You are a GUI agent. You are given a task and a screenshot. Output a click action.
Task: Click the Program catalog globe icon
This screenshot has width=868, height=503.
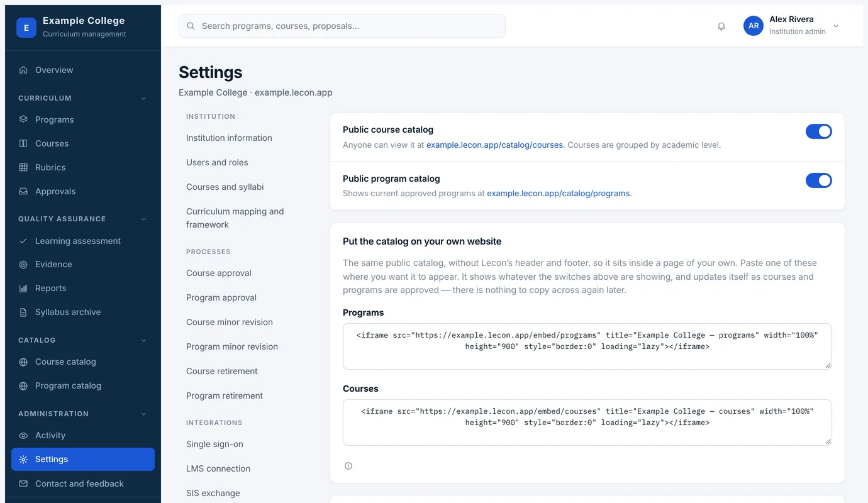tap(23, 386)
